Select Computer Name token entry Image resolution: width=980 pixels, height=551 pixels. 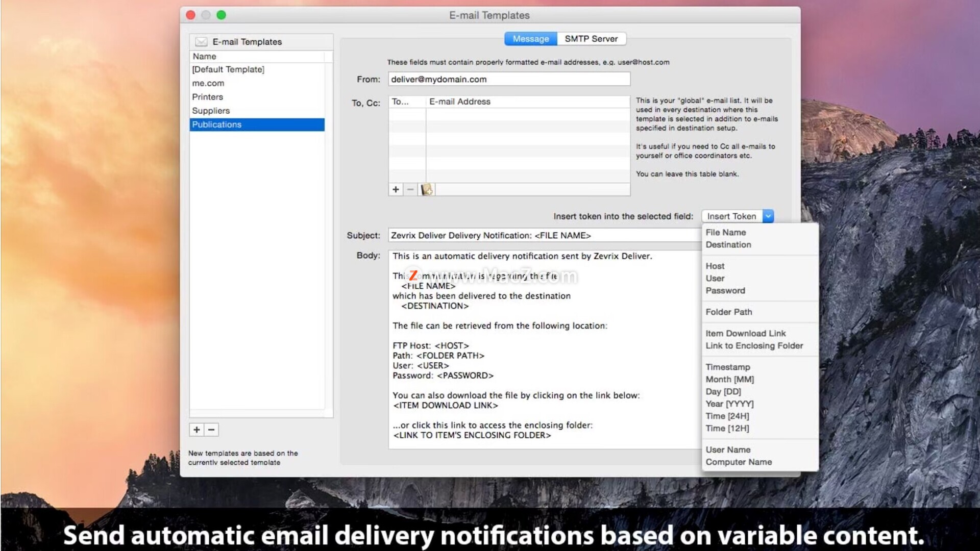pyautogui.click(x=738, y=462)
